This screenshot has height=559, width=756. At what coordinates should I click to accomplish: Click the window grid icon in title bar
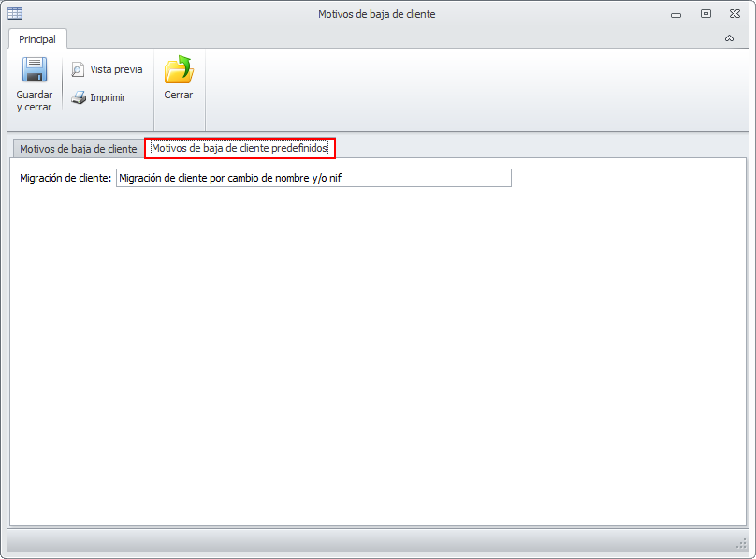coord(15,13)
